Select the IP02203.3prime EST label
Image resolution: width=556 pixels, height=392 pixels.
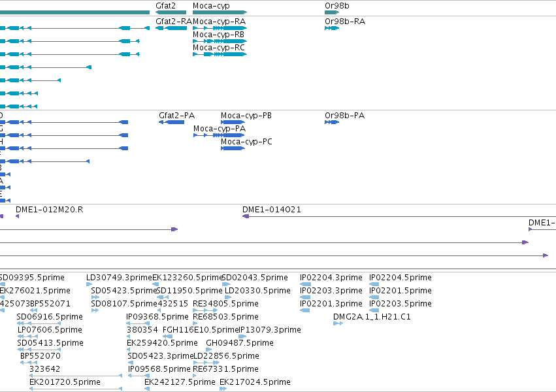331,291
